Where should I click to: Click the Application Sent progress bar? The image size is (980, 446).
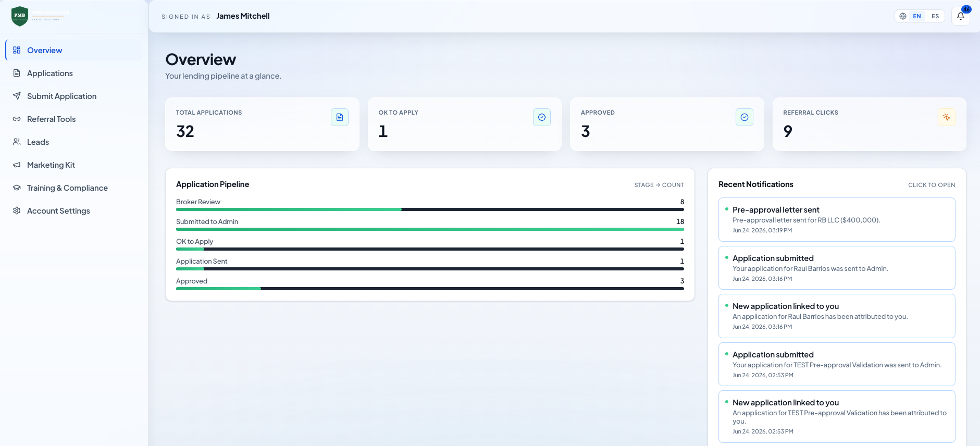(x=430, y=269)
